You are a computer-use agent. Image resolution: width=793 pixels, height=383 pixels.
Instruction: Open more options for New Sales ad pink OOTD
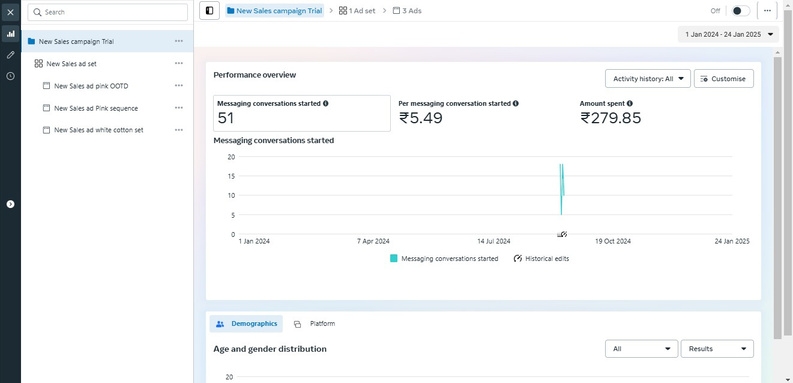179,86
